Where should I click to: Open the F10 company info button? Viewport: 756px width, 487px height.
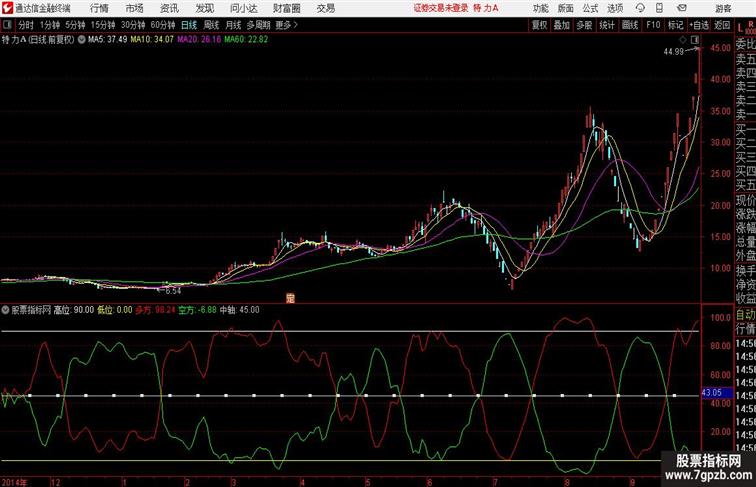click(653, 25)
